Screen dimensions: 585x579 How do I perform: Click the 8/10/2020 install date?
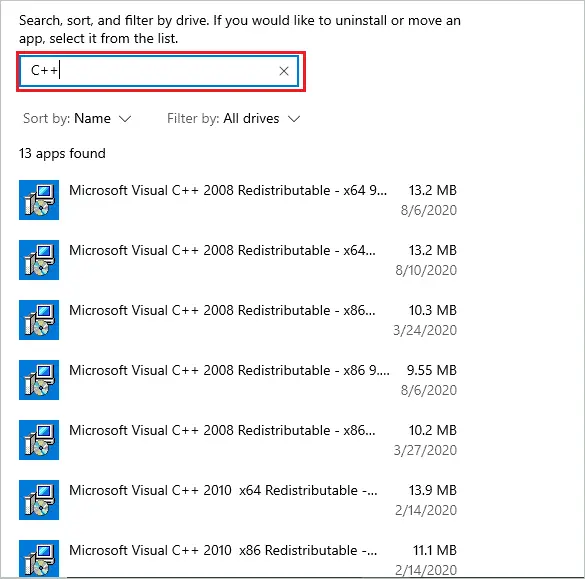(x=426, y=270)
